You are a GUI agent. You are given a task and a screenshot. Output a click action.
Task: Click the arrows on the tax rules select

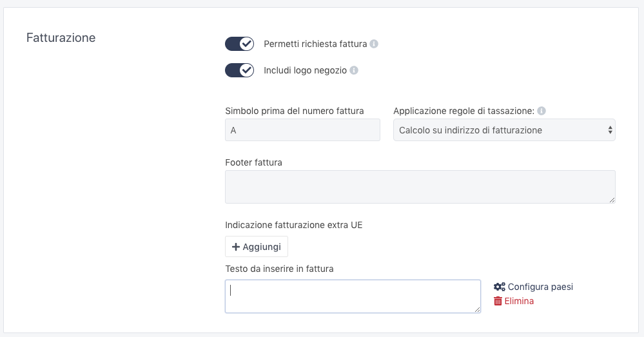pyautogui.click(x=610, y=130)
